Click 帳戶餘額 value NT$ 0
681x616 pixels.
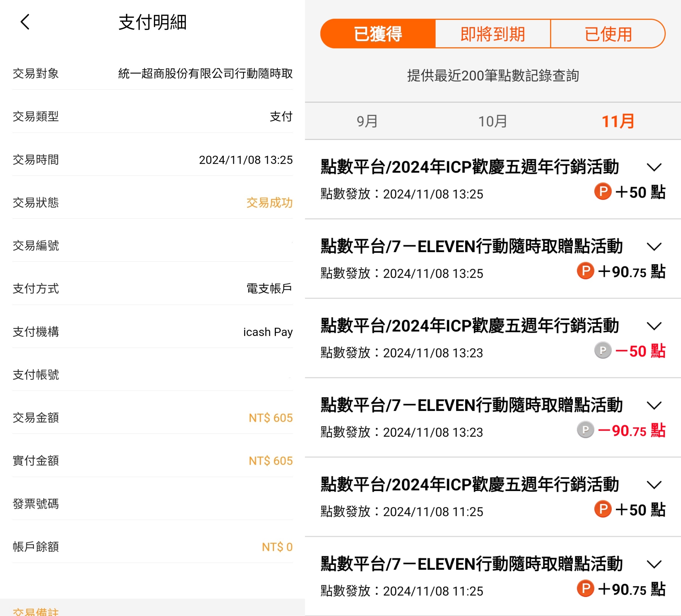point(277,547)
